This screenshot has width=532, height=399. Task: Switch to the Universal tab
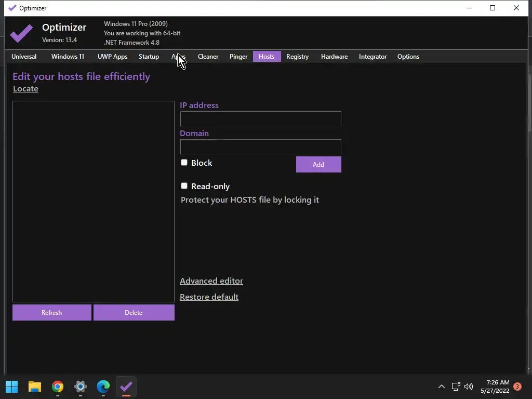point(24,57)
